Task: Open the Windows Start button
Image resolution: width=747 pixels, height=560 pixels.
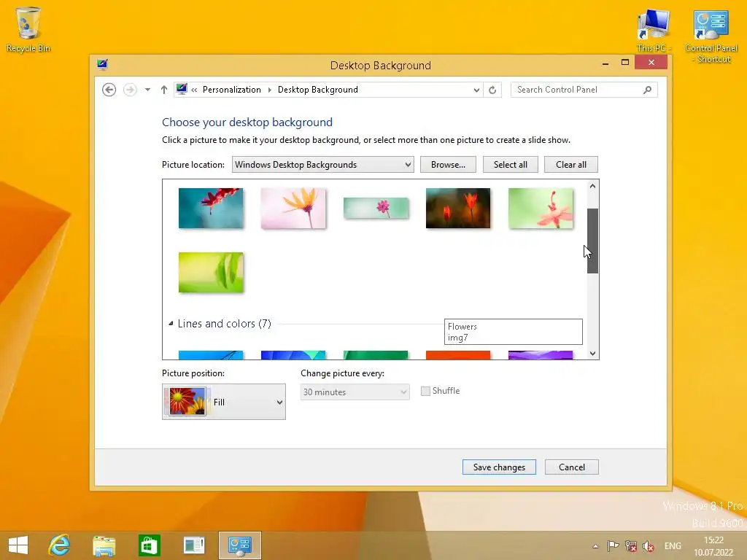Action: (x=18, y=545)
